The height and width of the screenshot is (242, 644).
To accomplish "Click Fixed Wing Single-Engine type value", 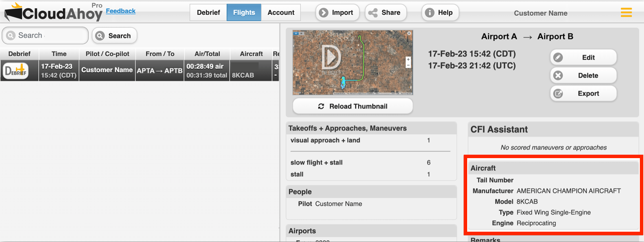I will coord(554,212).
